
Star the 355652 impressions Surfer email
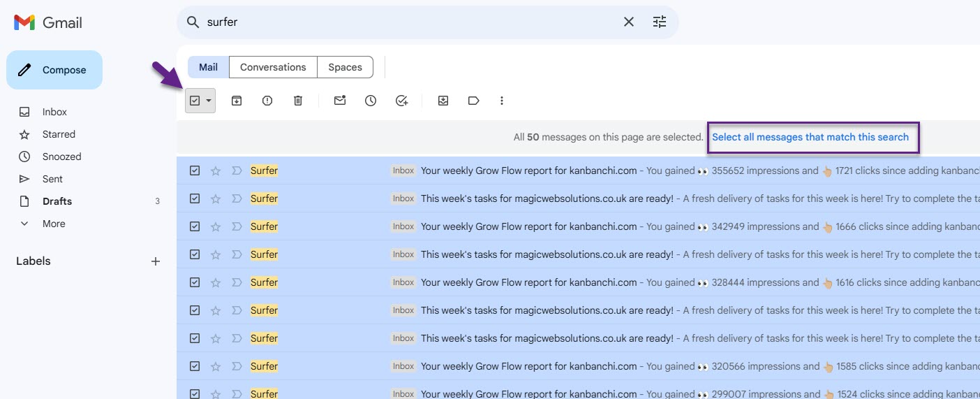click(x=216, y=171)
